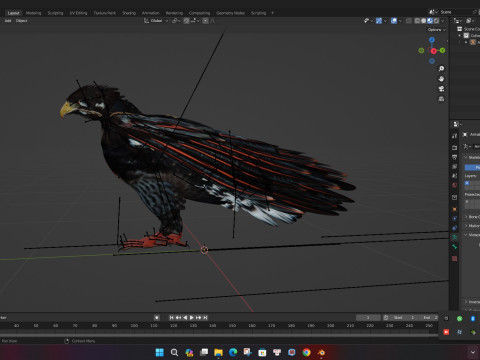
Task: Open the Tool properties tab icon
Action: tap(455, 136)
